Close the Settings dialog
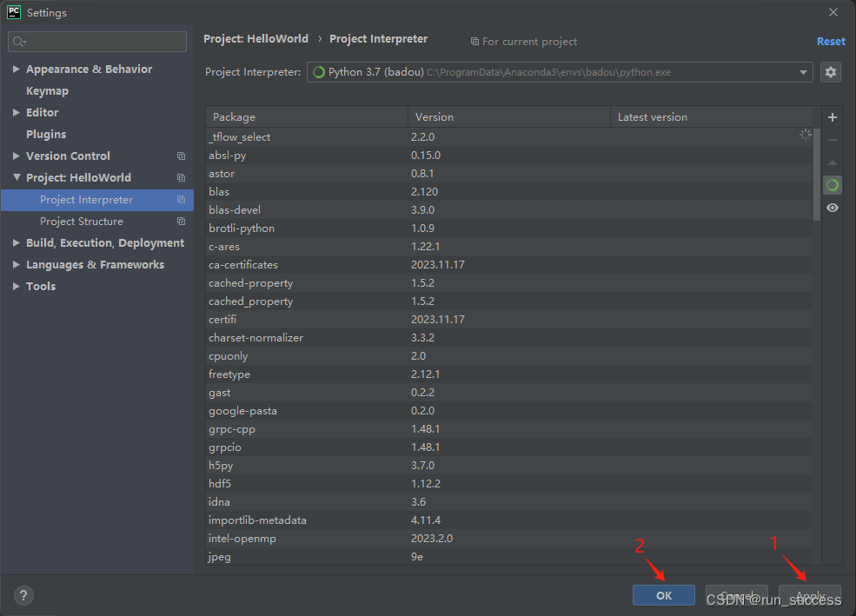856x616 pixels. tap(833, 12)
